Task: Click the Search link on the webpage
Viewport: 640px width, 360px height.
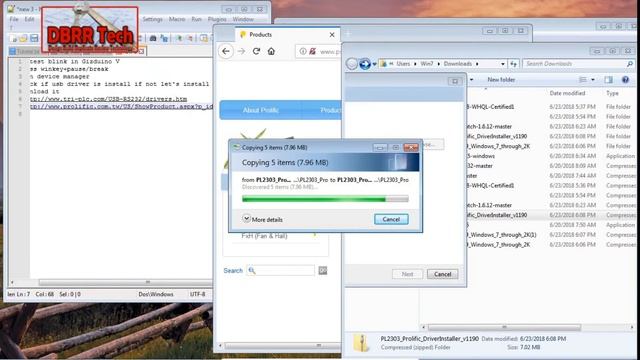Action: (x=233, y=271)
